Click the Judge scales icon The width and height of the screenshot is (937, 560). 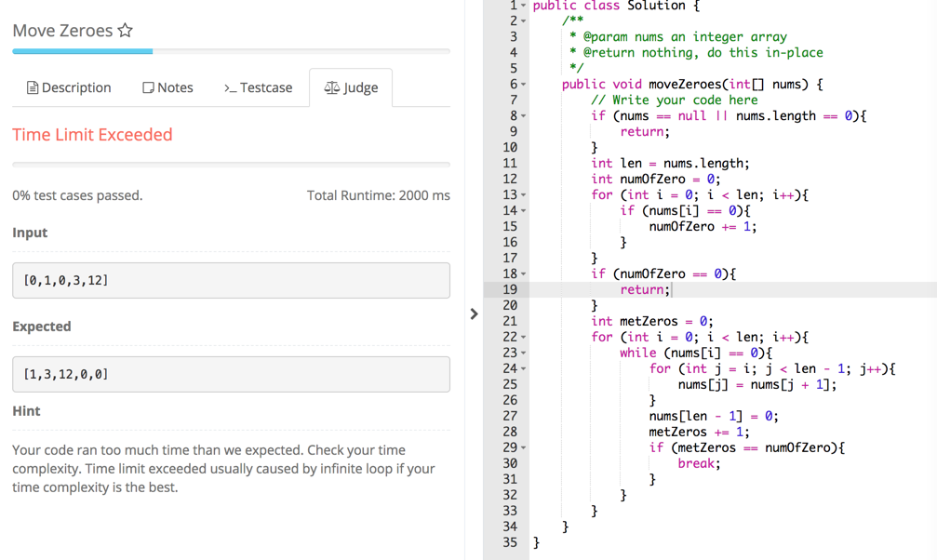click(x=331, y=87)
